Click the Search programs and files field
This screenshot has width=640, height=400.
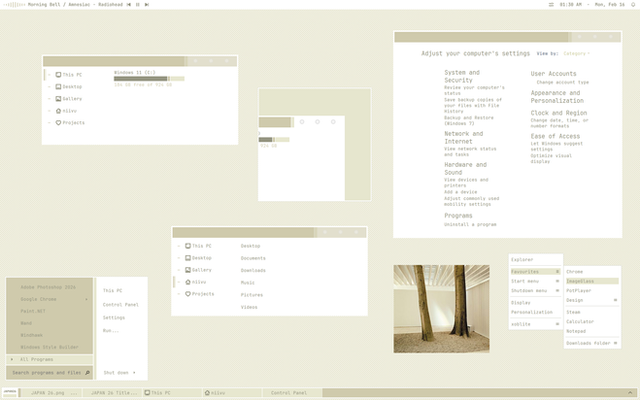coord(49,373)
